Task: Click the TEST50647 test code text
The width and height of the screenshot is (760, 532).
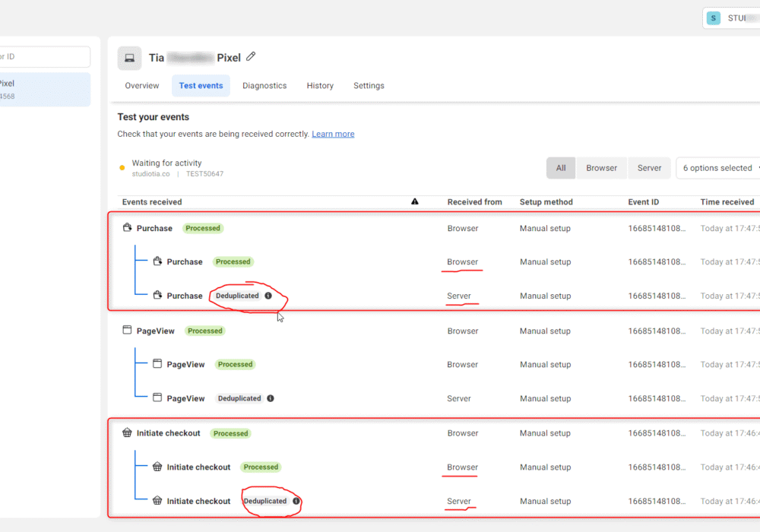Action: click(x=205, y=174)
